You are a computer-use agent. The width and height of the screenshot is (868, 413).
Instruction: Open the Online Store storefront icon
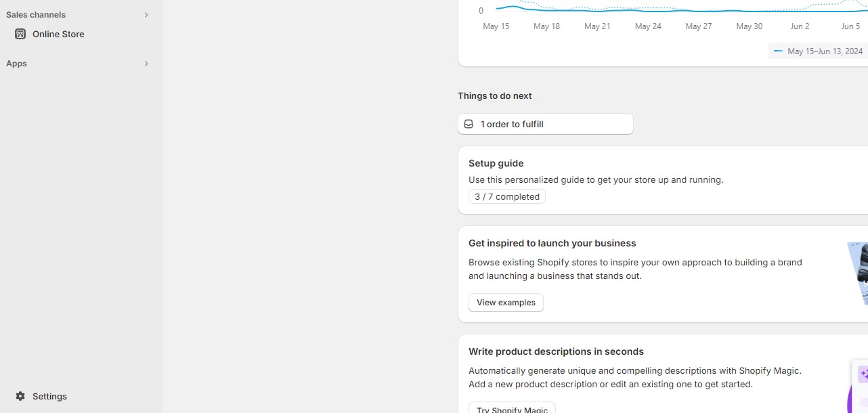point(20,34)
